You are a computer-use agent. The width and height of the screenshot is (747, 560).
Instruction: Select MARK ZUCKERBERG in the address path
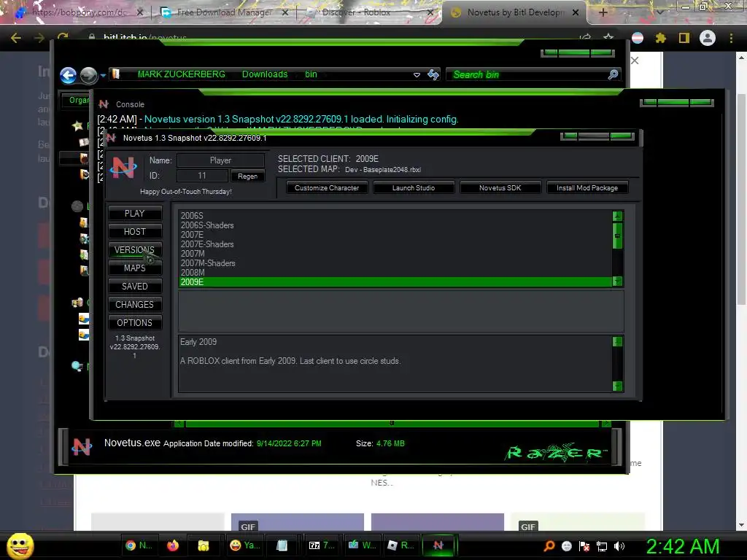(x=181, y=74)
